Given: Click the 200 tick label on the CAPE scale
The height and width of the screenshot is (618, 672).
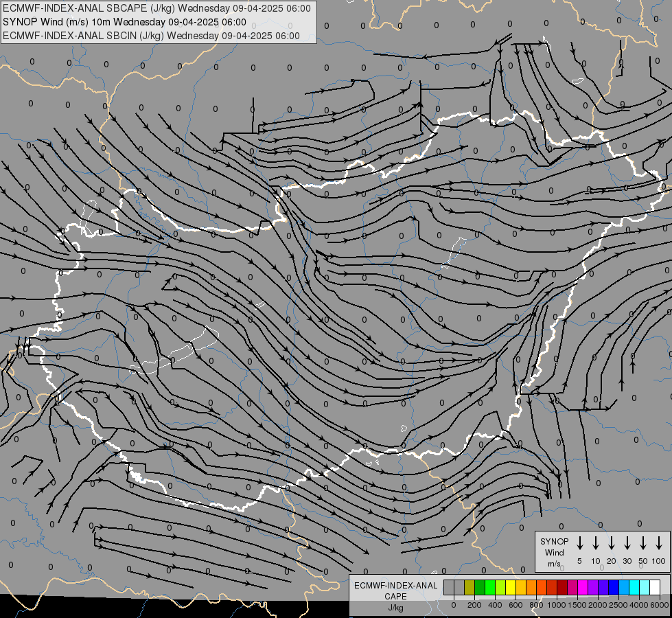Looking at the screenshot, I should tap(474, 605).
